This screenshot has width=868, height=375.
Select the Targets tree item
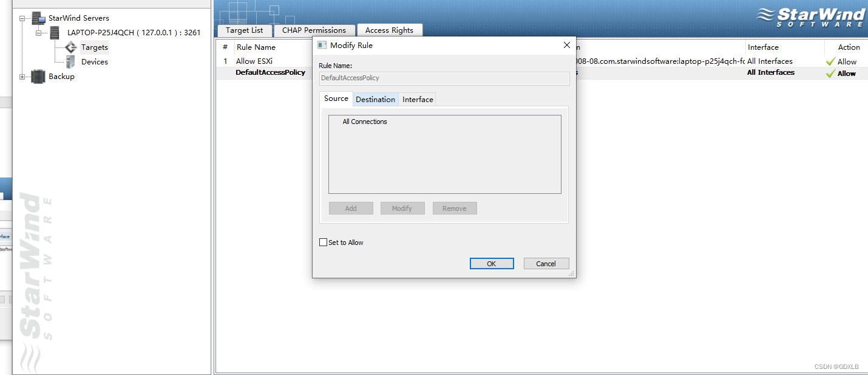click(x=95, y=47)
